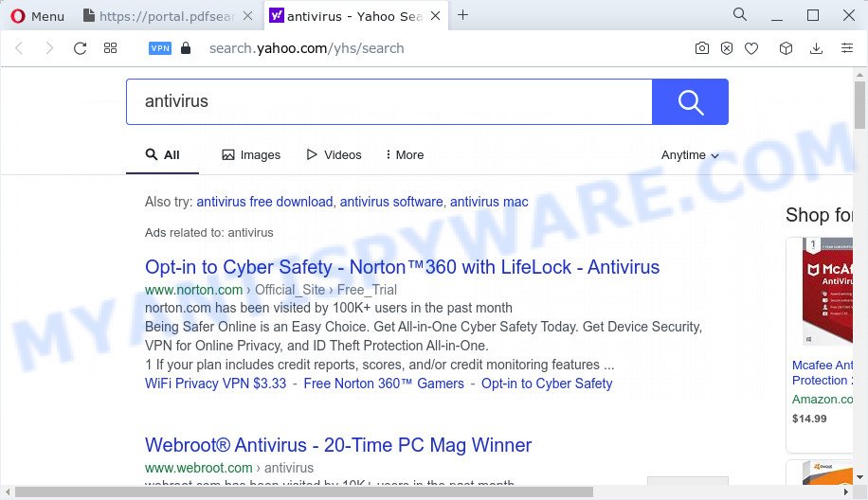The height and width of the screenshot is (500, 868).
Task: Close the antivirus Yahoo Search tab
Action: 436,16
